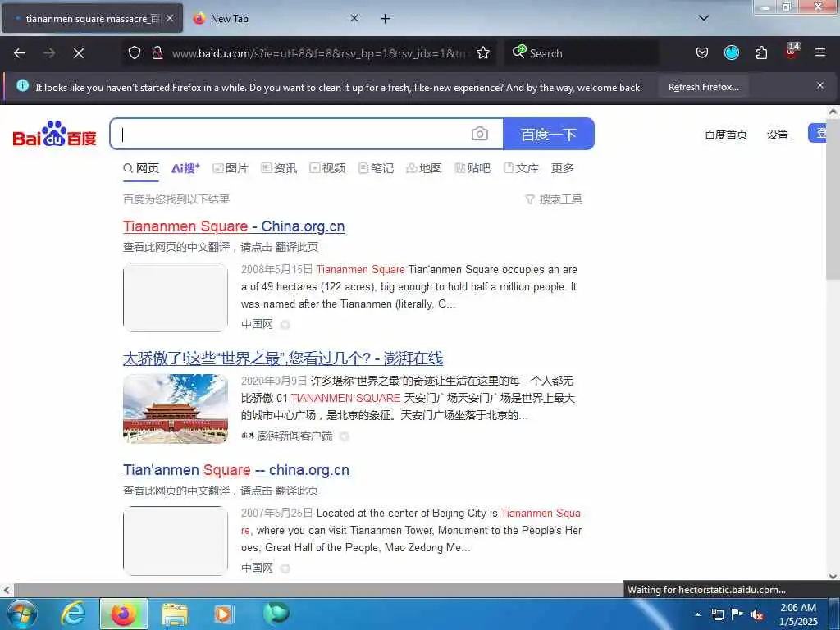
Task: Click the 中国网 source of first result
Action: [257, 324]
